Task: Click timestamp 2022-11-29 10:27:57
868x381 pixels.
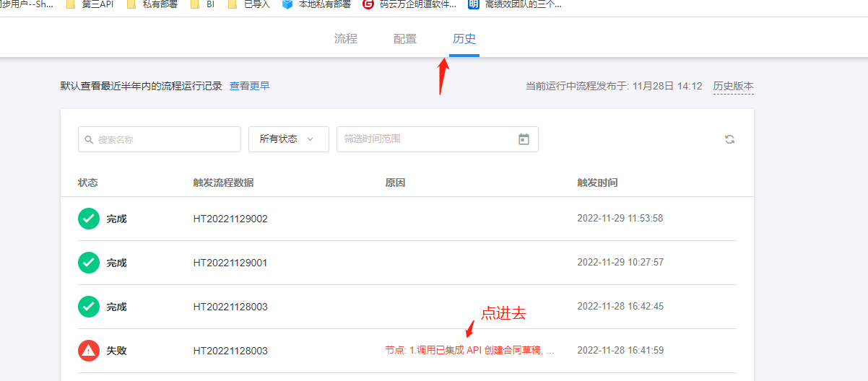Action: tap(620, 263)
